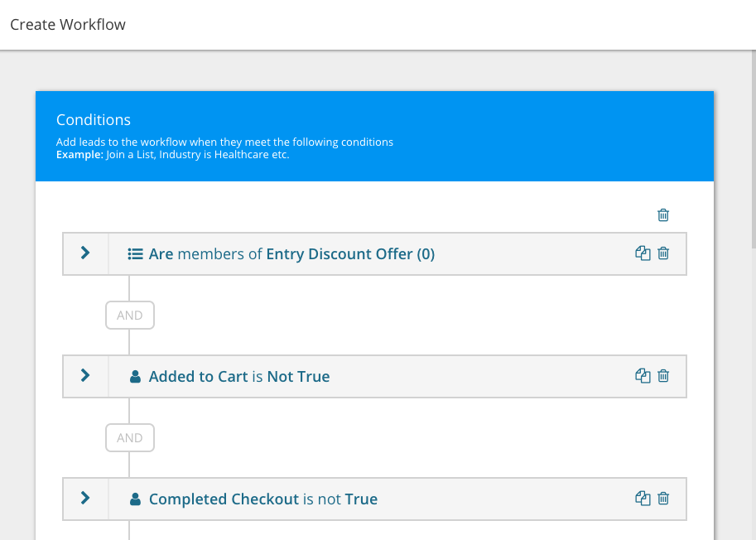Duplicate the Completed Checkout condition
Viewport: 756px width, 540px height.
643,498
